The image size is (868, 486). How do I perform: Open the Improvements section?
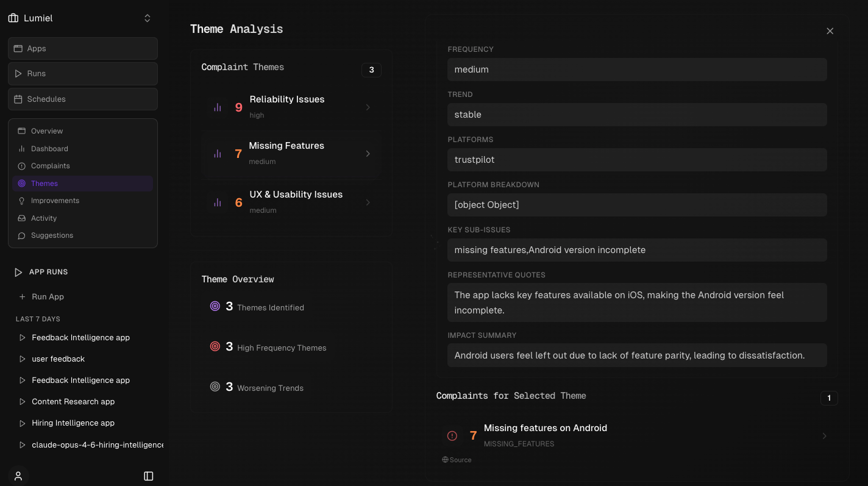click(x=55, y=201)
